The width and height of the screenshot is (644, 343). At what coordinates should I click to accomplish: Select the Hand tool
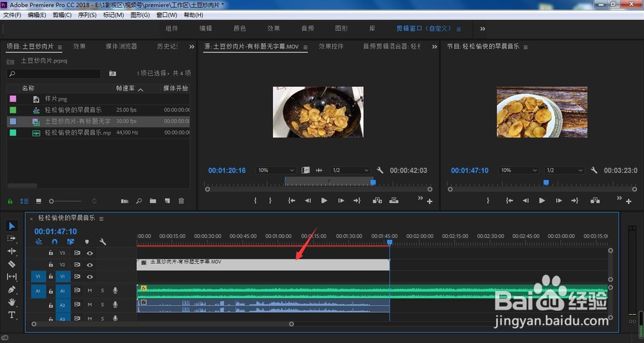click(x=12, y=302)
